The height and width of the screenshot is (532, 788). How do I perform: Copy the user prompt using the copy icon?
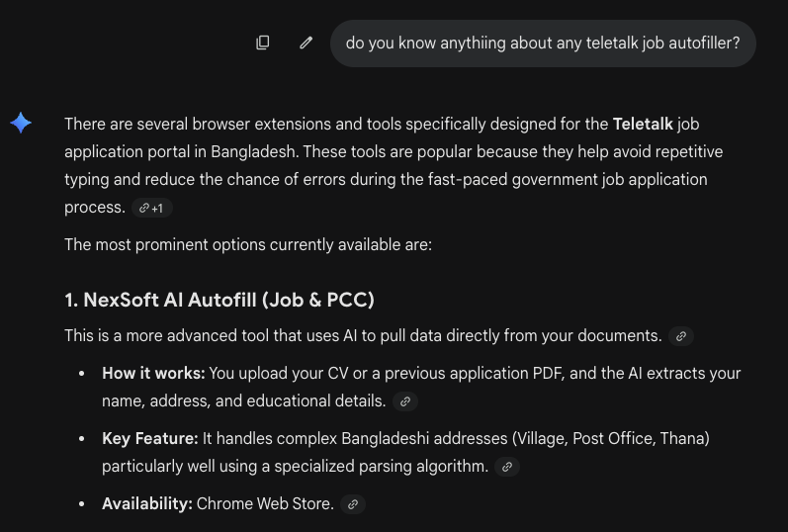(263, 43)
